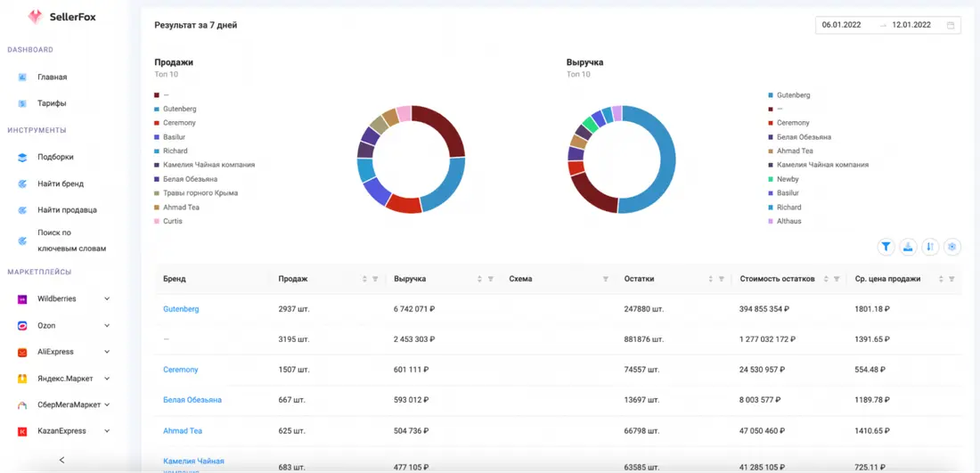Screen dimensions: 980x473
Task: Click the start date 06.01.2022 field
Action: point(842,26)
